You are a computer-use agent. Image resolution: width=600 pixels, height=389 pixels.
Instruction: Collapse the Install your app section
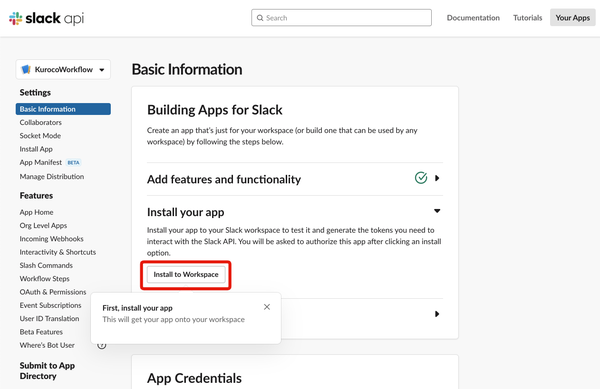pyautogui.click(x=437, y=211)
